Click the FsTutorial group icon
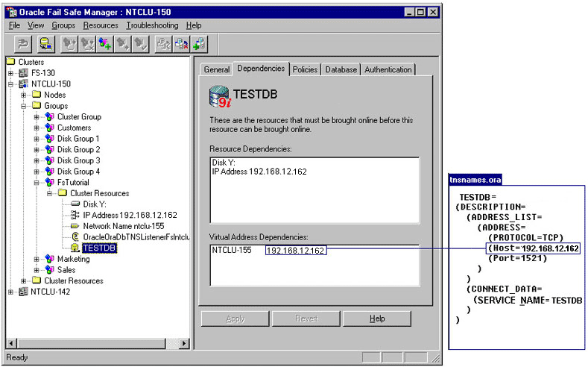The height and width of the screenshot is (367, 588). [49, 182]
